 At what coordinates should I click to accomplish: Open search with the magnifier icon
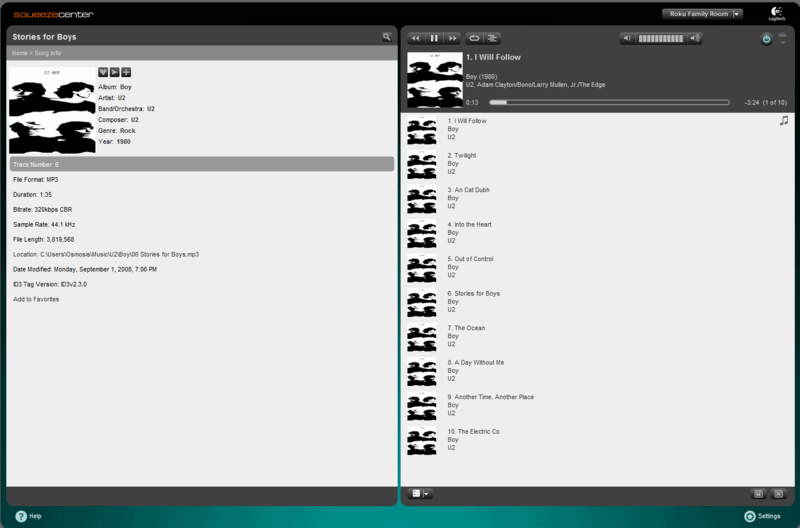(x=387, y=37)
